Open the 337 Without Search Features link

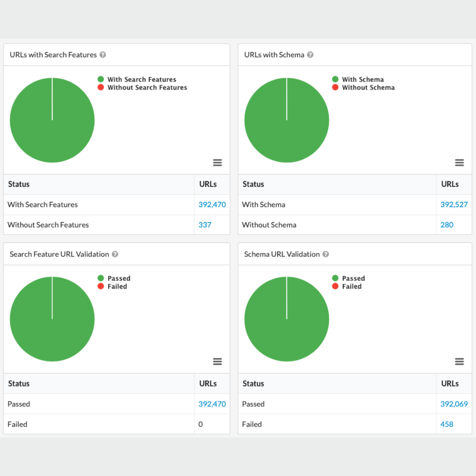tap(205, 225)
